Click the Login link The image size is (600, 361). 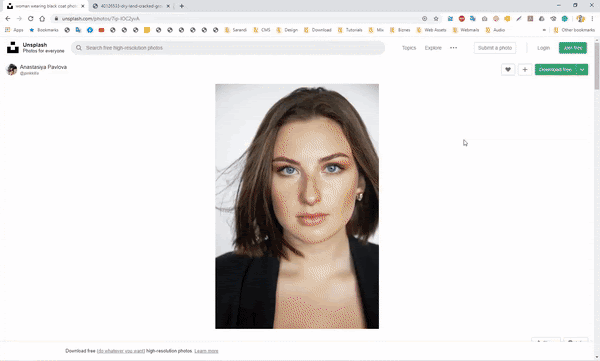pos(543,48)
